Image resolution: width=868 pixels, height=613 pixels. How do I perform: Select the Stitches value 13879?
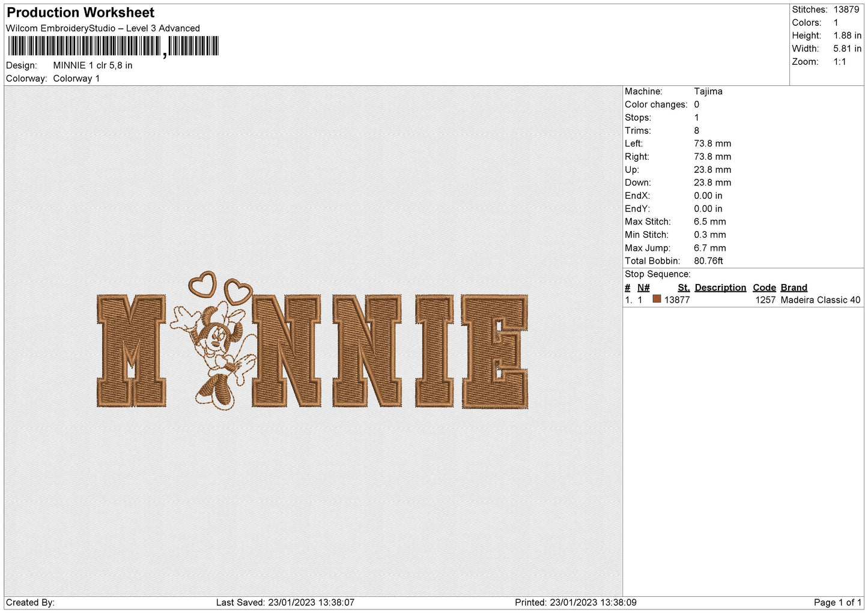tap(846, 10)
